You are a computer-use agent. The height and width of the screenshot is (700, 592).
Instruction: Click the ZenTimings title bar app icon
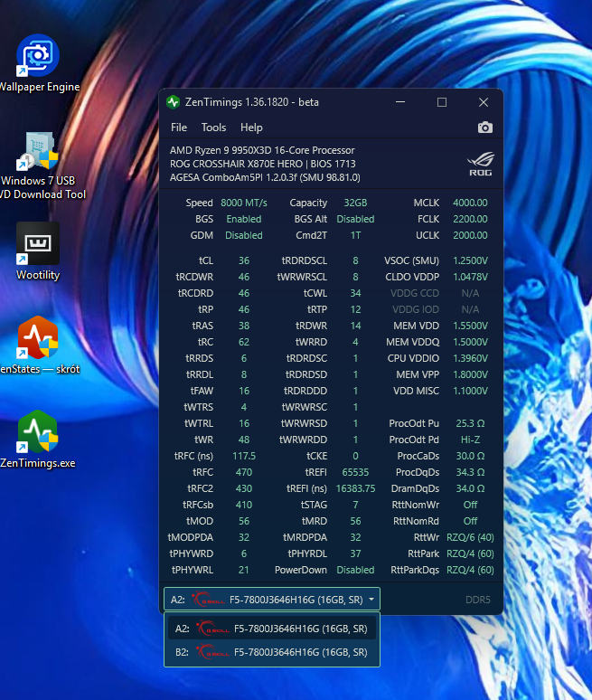(174, 102)
